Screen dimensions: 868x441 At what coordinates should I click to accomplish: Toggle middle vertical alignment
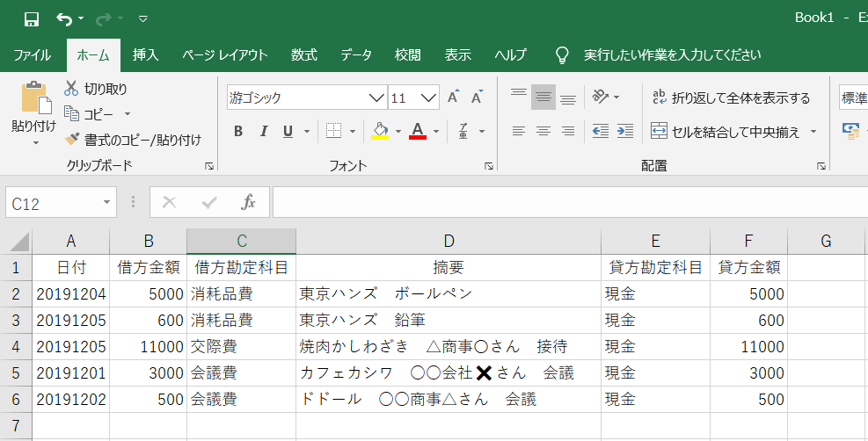543,98
